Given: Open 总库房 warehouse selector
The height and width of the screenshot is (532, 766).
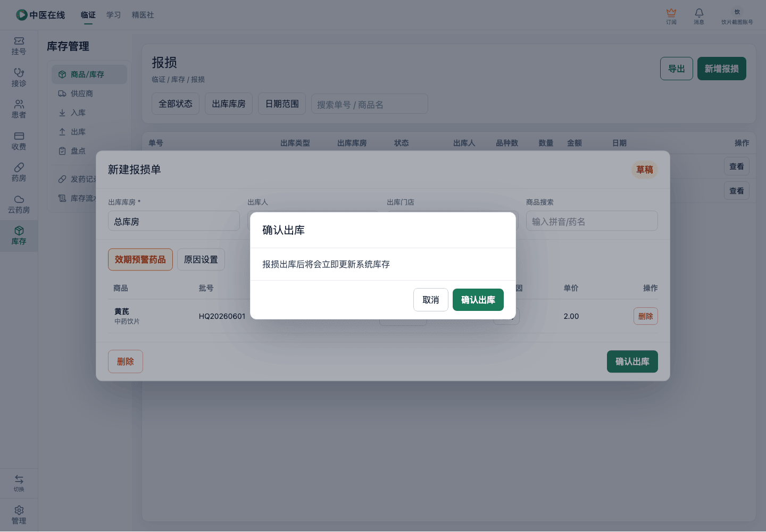Looking at the screenshot, I should click(x=174, y=221).
